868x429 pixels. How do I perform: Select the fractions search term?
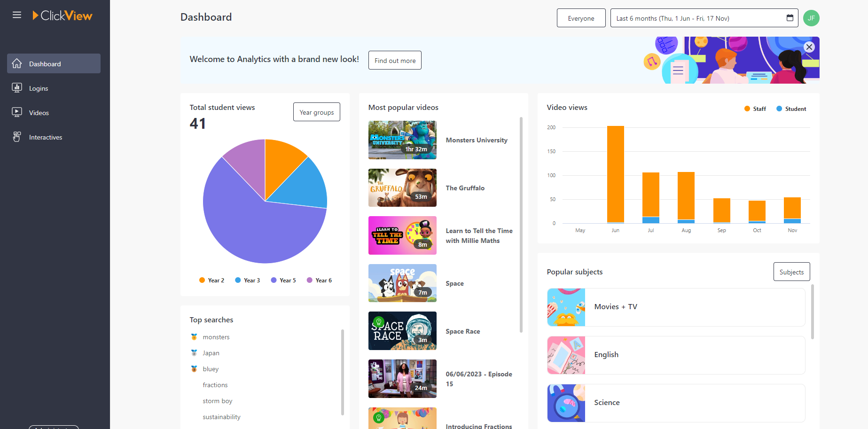[x=215, y=385]
